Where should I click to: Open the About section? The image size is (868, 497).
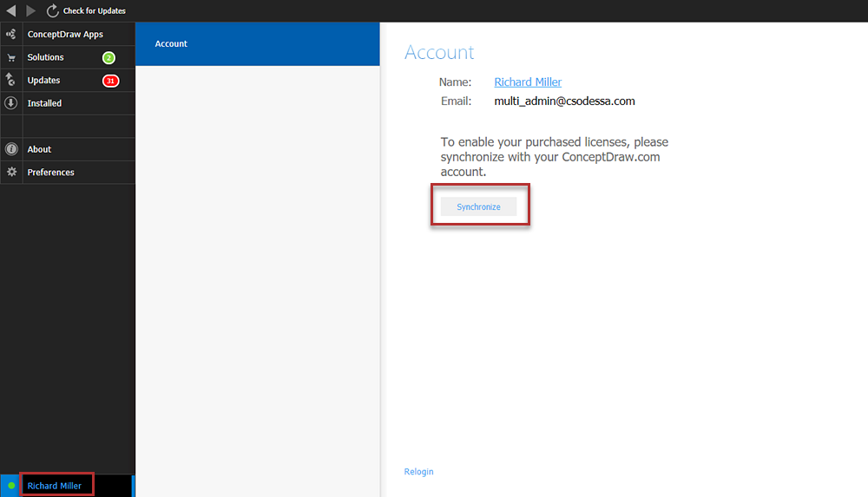coord(39,149)
